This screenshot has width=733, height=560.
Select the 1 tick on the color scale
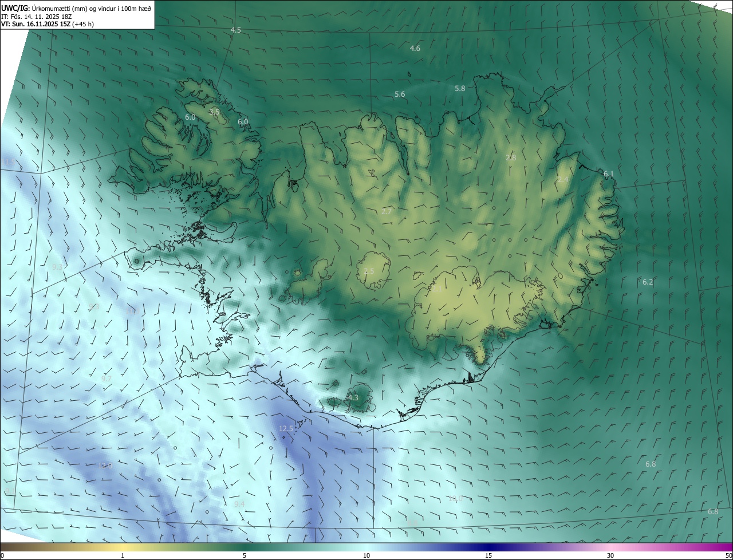123,555
